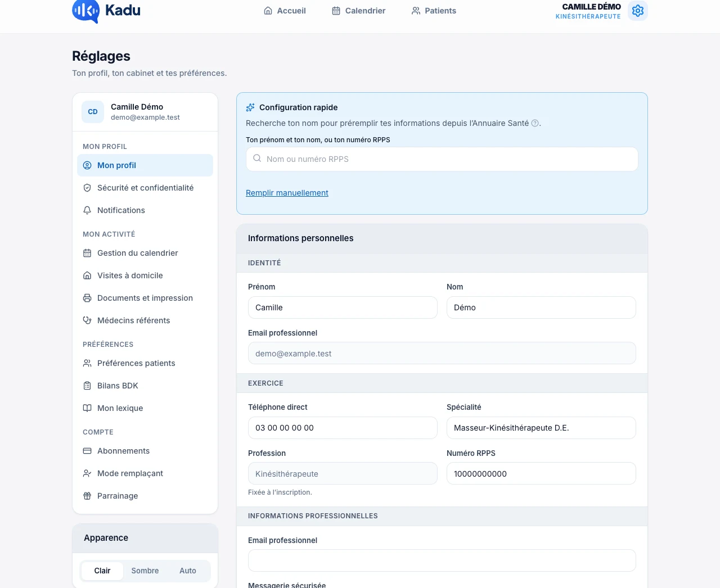
Task: Click the Spécialité field
Action: pyautogui.click(x=541, y=428)
